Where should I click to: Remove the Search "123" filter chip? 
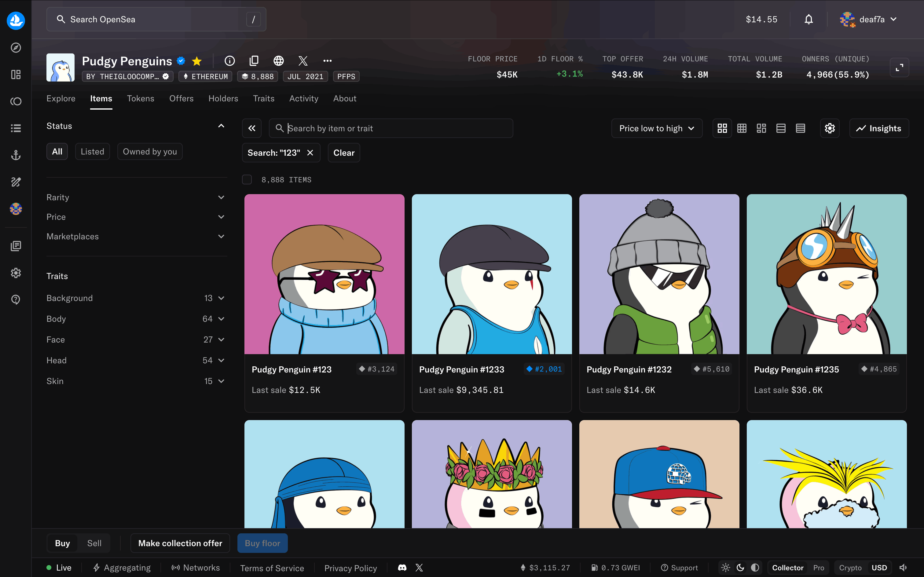[310, 153]
